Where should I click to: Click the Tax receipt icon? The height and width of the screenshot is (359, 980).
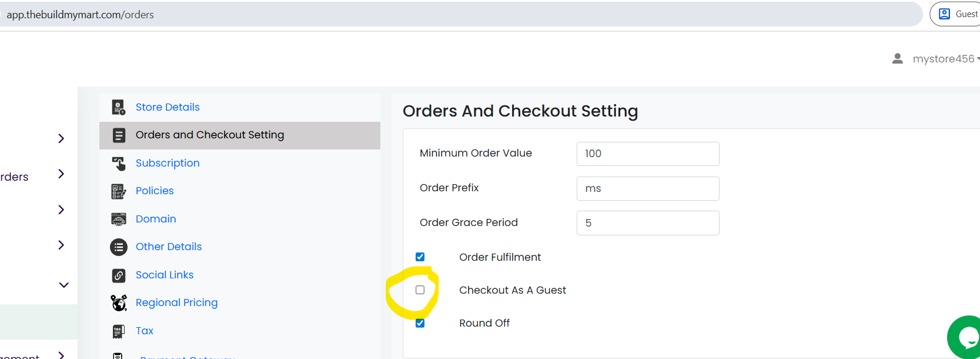(119, 331)
